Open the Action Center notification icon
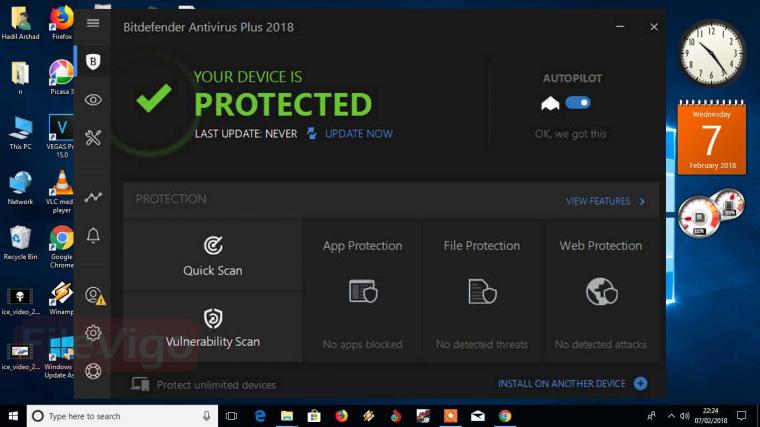760x427 pixels. [742, 415]
